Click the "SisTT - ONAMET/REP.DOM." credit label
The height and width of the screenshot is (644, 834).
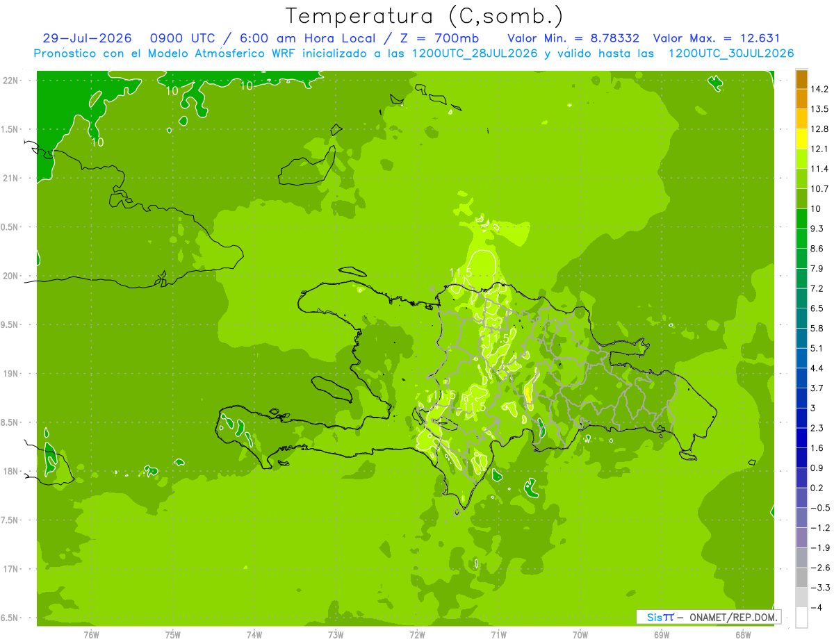pos(708,617)
